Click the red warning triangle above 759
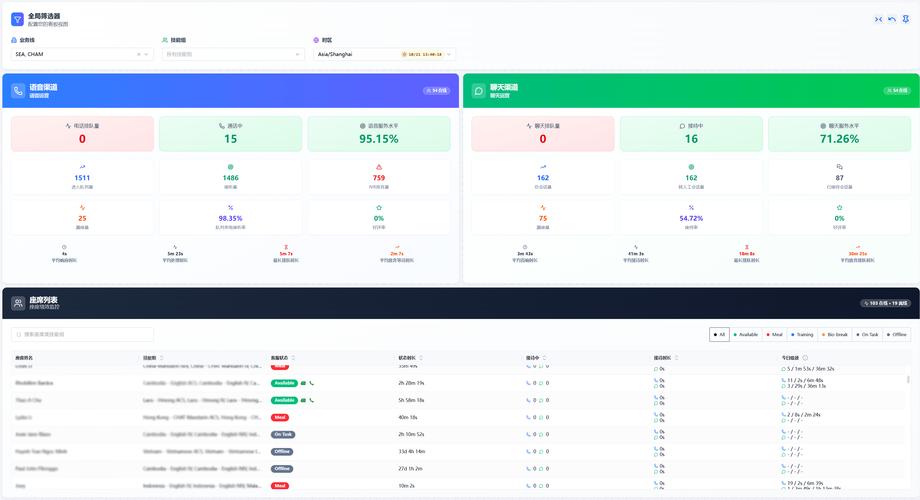 point(379,167)
